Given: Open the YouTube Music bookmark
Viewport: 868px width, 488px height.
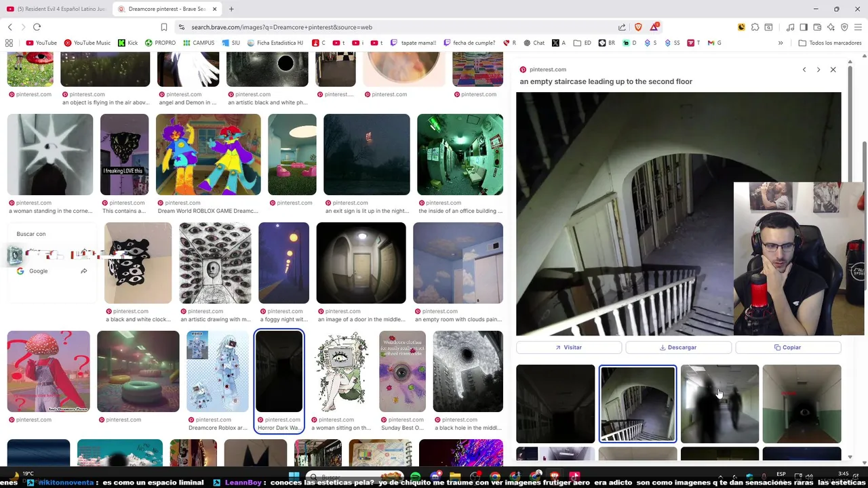Looking at the screenshot, I should (87, 43).
